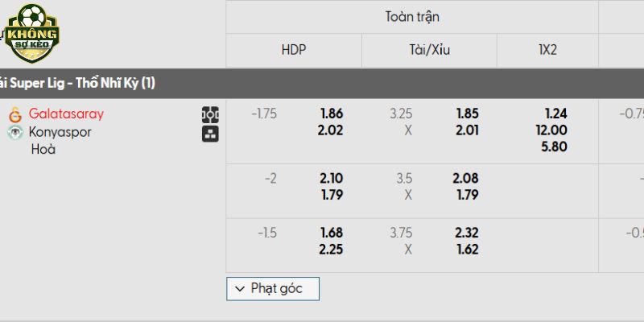This screenshot has width=644, height=322.
Task: Pick draw odds 5.80 in 1X2
Action: 554,147
